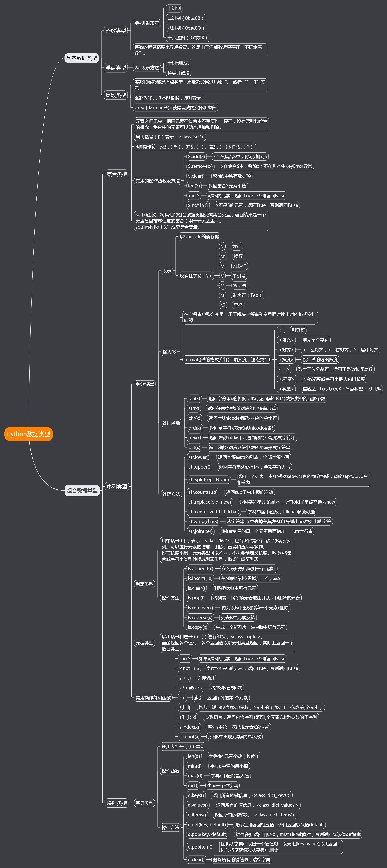Image resolution: width=387 pixels, height=868 pixels.
Task: Click the d.keys() node
Action: click(196, 795)
